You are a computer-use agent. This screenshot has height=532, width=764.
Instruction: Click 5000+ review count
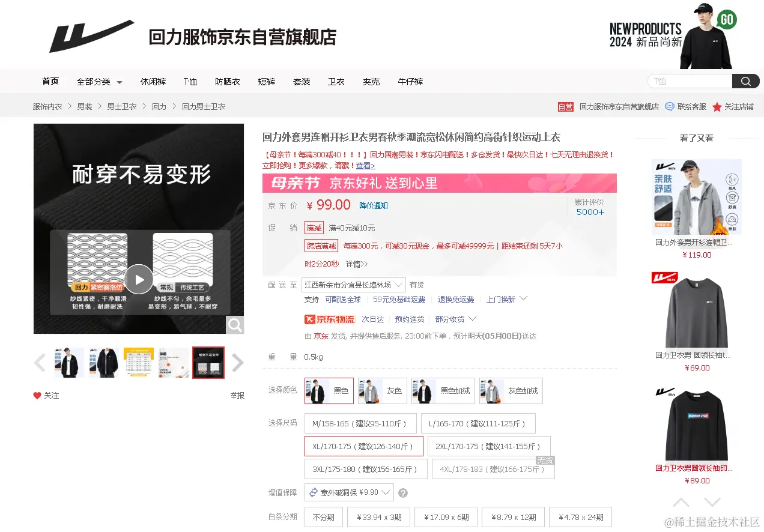pyautogui.click(x=590, y=212)
